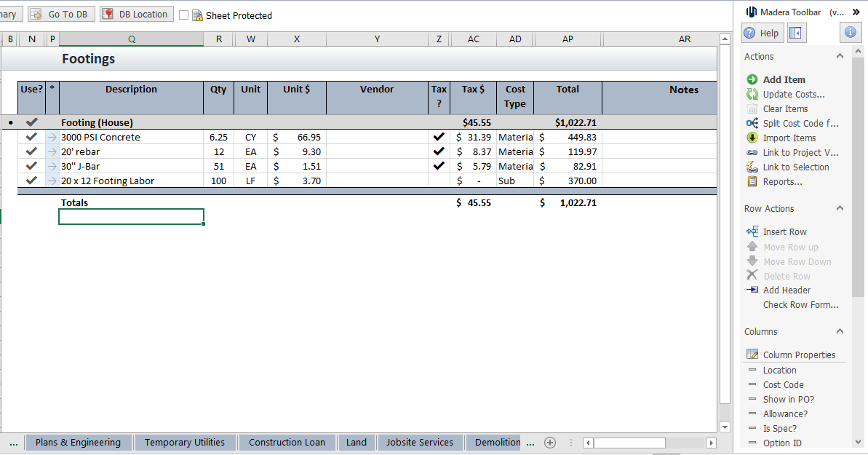Expand the Show in PO? column option
This screenshot has height=455, width=868.
pyautogui.click(x=752, y=398)
